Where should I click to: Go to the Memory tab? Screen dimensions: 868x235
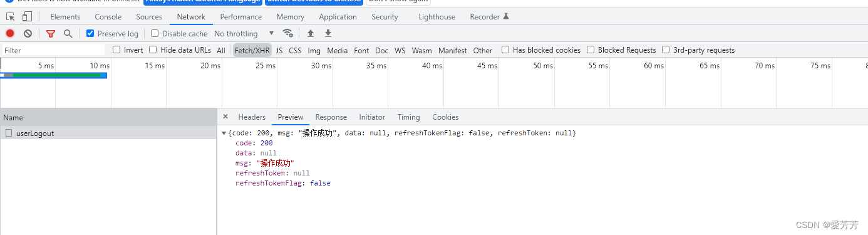(x=291, y=17)
